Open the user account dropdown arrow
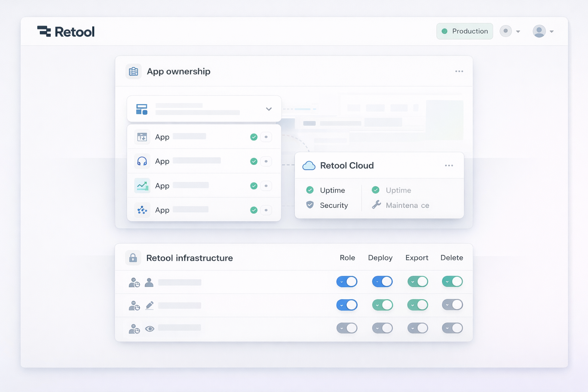588x392 pixels. point(552,32)
